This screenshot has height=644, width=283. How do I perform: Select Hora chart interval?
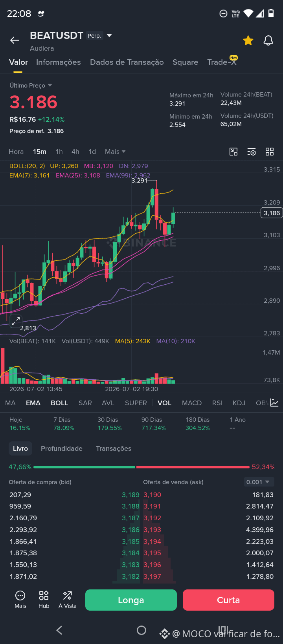pos(16,152)
